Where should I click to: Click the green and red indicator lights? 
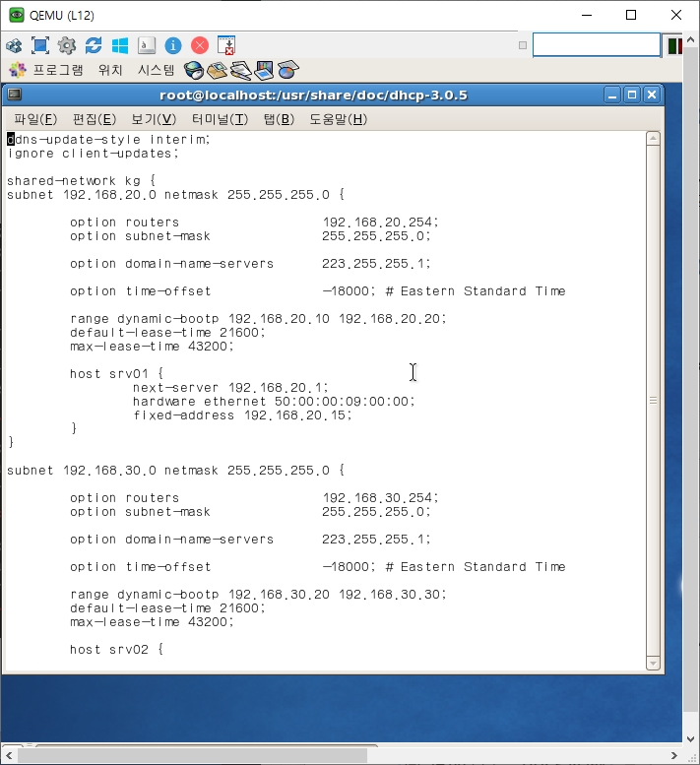coord(674,46)
